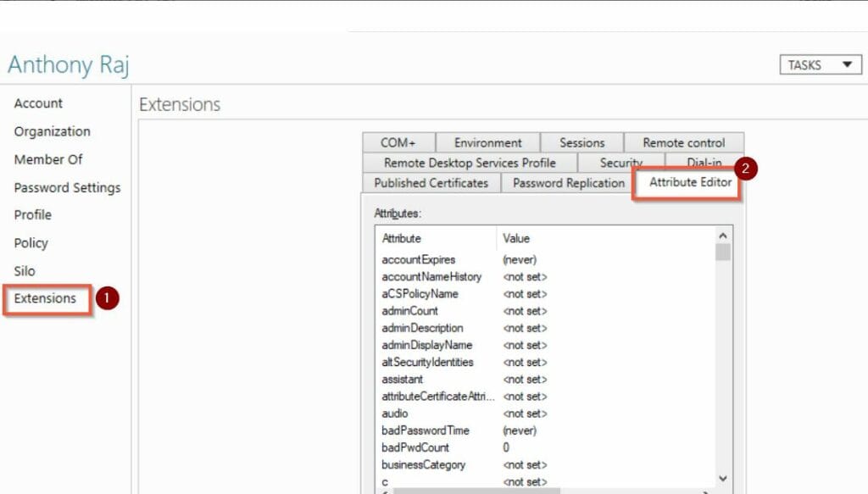
Task: Click the Extensions section heading
Action: tap(180, 104)
